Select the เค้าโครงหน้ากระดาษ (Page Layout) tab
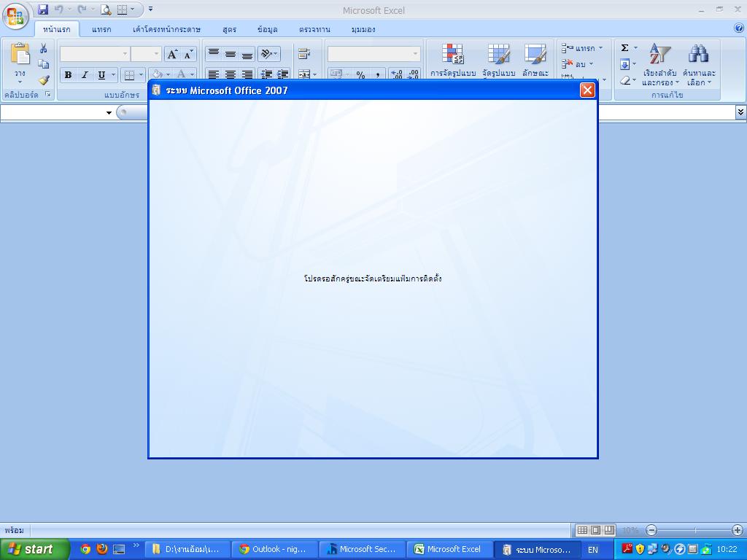Image resolution: width=747 pixels, height=560 pixels. 167,29
